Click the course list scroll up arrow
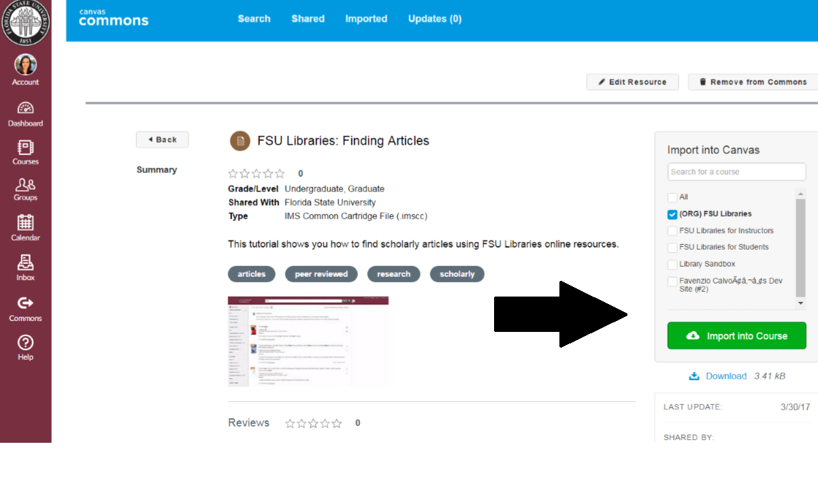This screenshot has width=818, height=504. [x=800, y=193]
